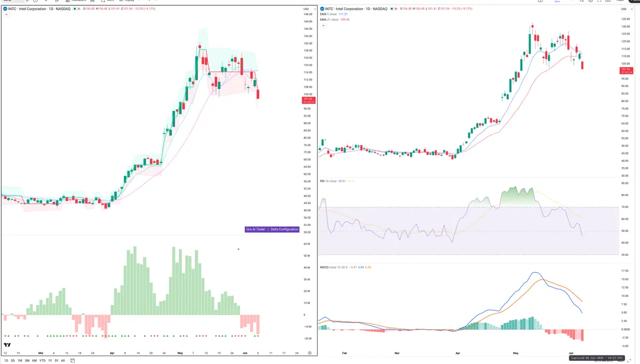Select the MACD close 12 26 9 legend

point(333,267)
